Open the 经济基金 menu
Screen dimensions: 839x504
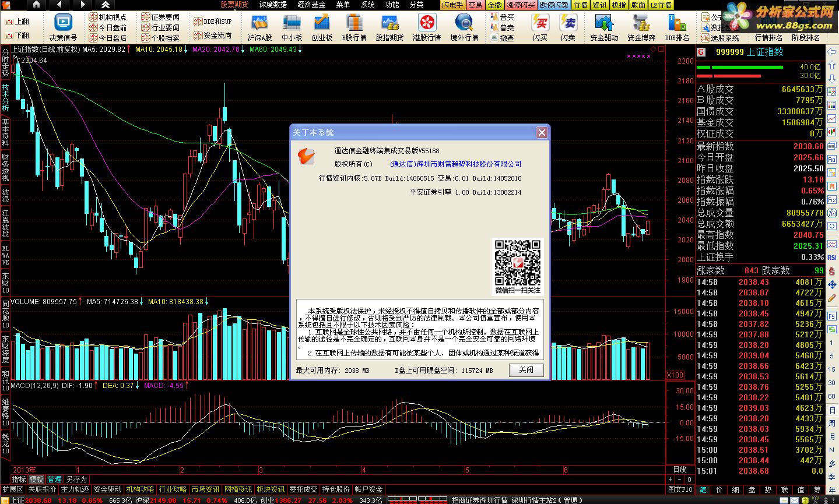pos(311,5)
